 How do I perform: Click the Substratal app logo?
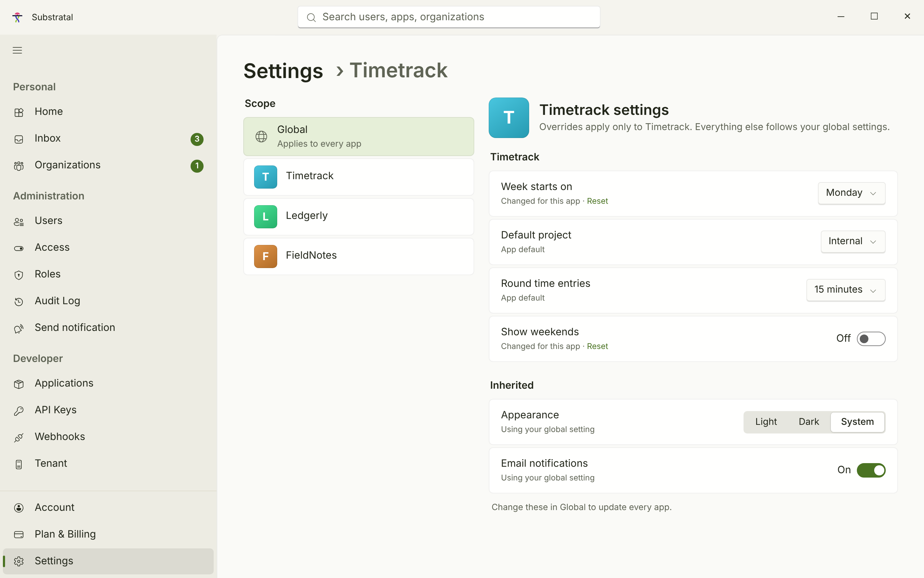tap(17, 17)
